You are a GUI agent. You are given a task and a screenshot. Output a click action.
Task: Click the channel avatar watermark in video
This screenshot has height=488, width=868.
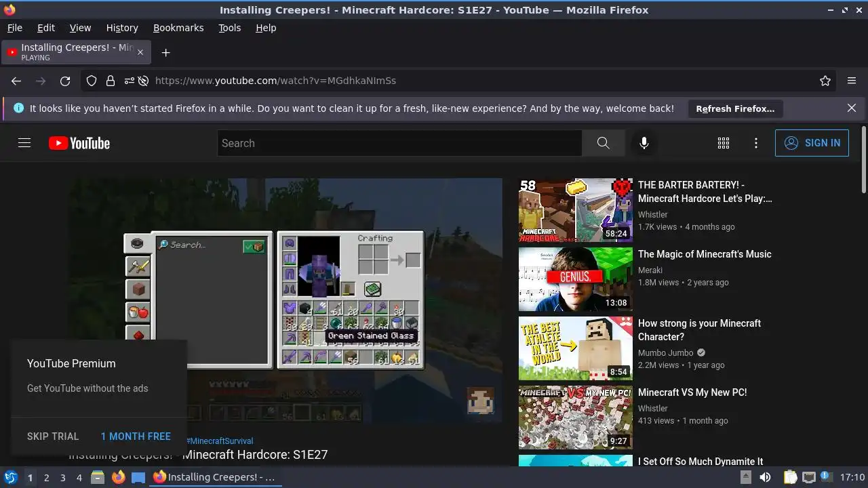(481, 401)
